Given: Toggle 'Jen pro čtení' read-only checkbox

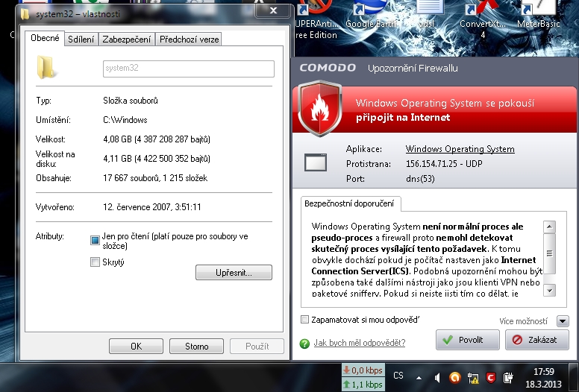Looking at the screenshot, I should click(x=95, y=241).
